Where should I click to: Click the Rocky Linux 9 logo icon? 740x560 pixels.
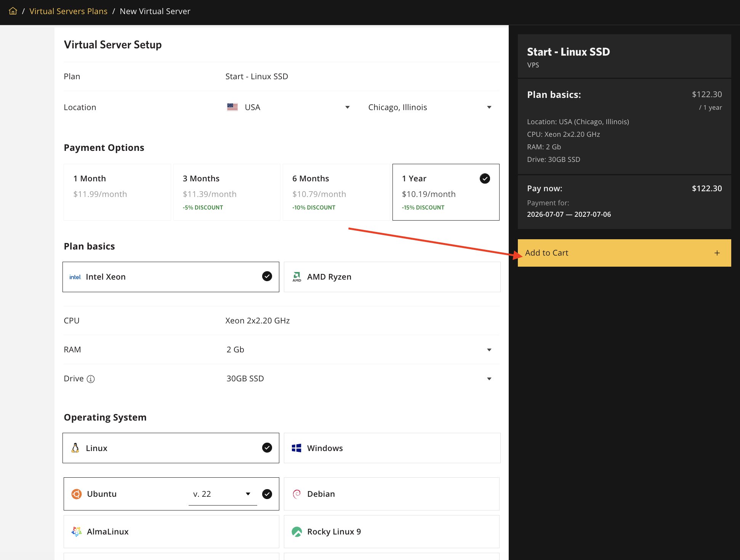click(297, 532)
